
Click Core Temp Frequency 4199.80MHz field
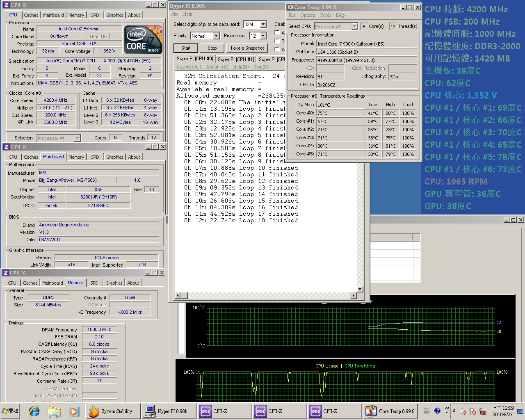coord(367,60)
